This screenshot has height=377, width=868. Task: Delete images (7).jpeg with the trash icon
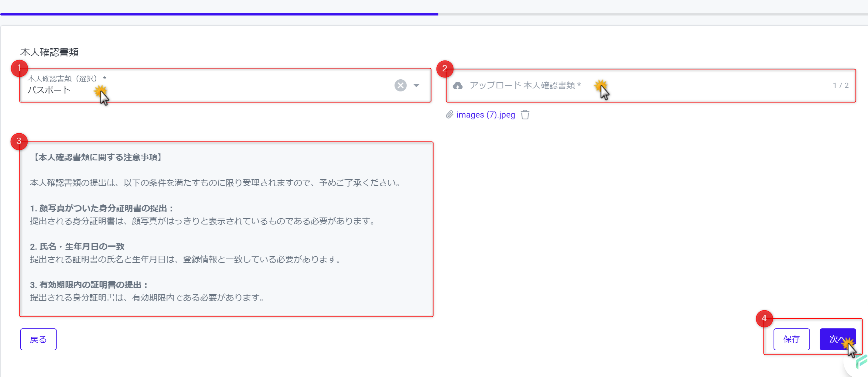(525, 115)
